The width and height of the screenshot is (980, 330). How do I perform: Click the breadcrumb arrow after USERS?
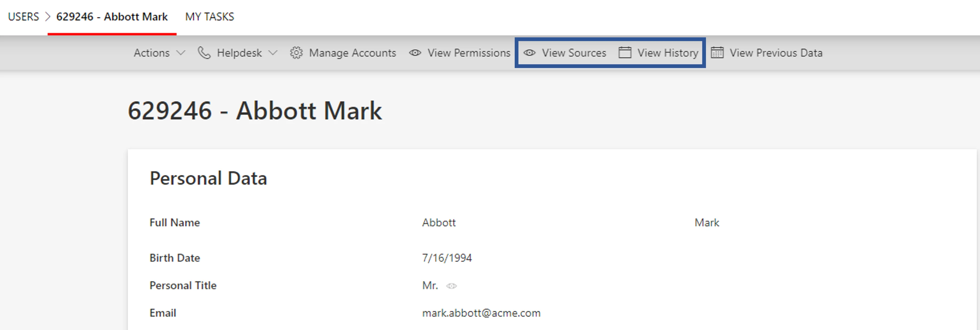click(x=48, y=17)
